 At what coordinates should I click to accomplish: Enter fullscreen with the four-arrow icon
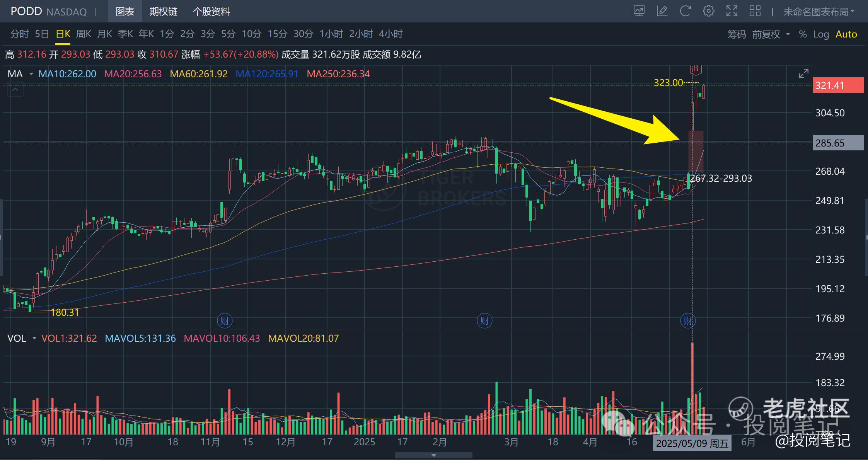coord(732,11)
